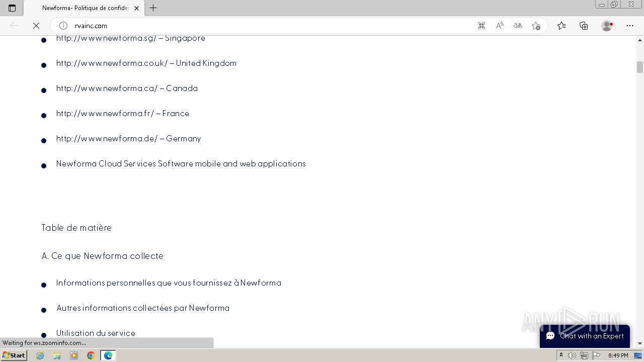This screenshot has width=644, height=362.
Task: Open the network tray icon
Action: [x=584, y=355]
